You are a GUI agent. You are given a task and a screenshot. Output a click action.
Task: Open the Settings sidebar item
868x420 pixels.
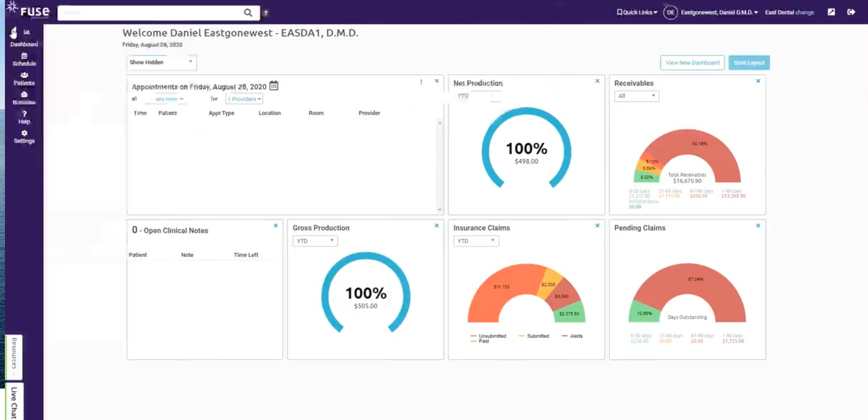coord(24,137)
